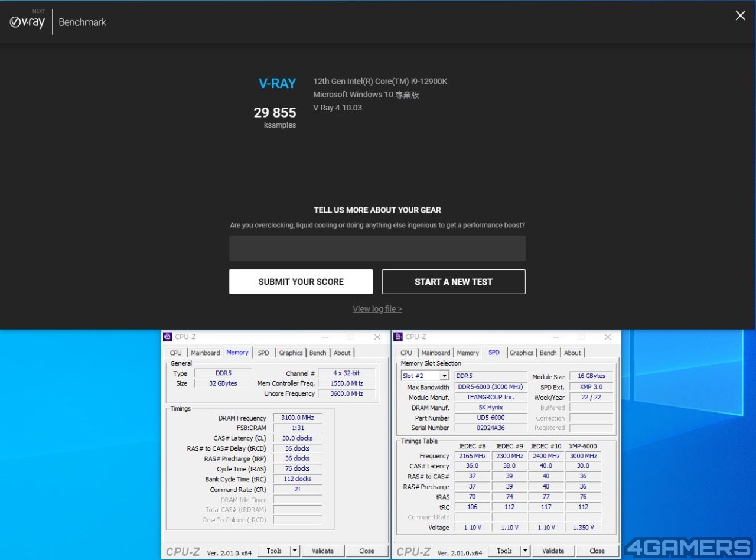Viewport: 756px width, 560px height.
Task: Open CPU tab in left CPU-Z window
Action: 176,353
